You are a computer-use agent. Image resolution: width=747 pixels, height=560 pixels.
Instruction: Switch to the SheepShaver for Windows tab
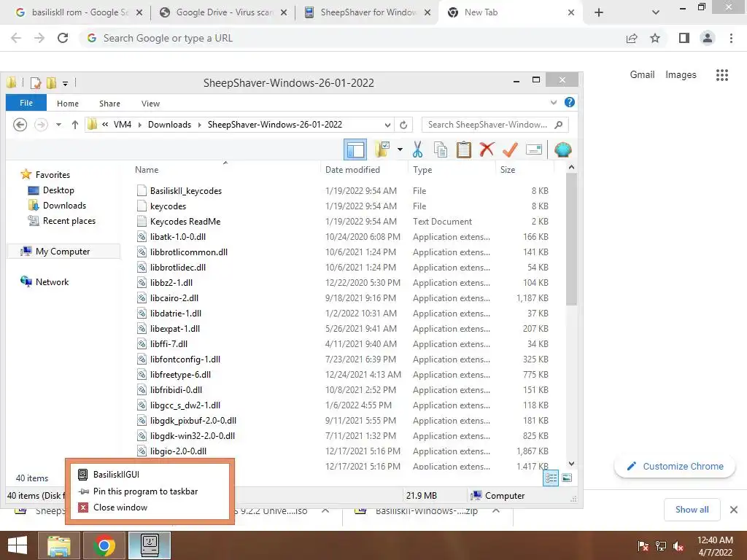click(368, 12)
